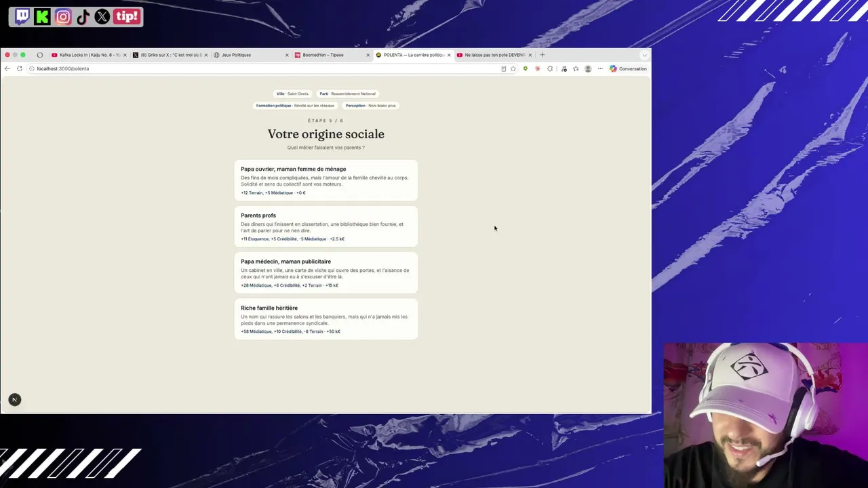868x488 pixels.
Task: Switch to the BoomedYen Tipeee tab
Action: coord(332,55)
